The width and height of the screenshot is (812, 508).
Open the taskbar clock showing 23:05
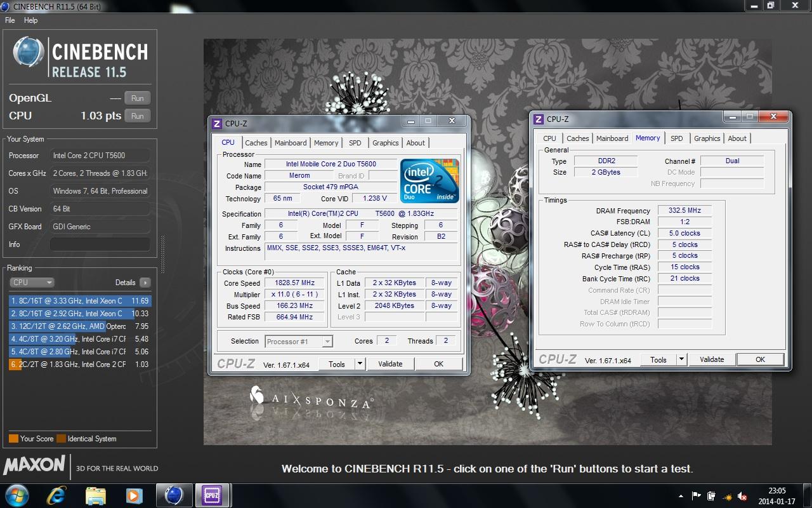coord(777,495)
